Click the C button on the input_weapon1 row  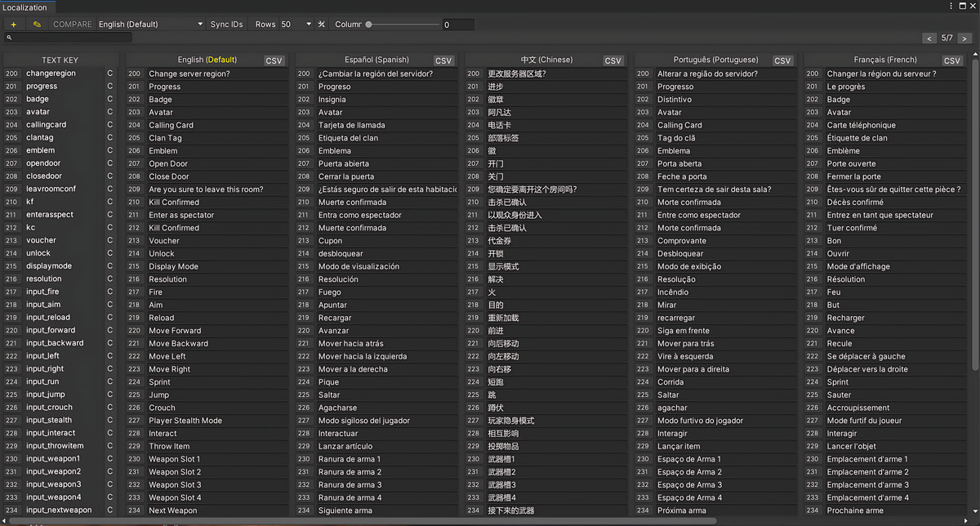coord(110,458)
